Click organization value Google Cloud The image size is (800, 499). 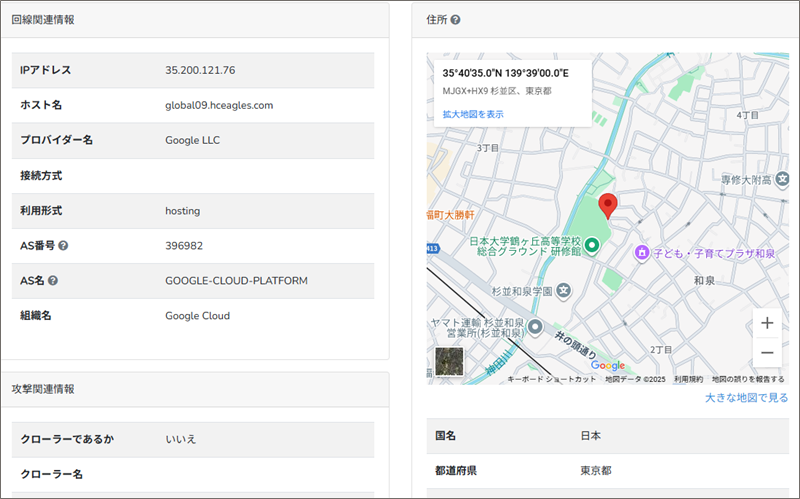point(197,316)
